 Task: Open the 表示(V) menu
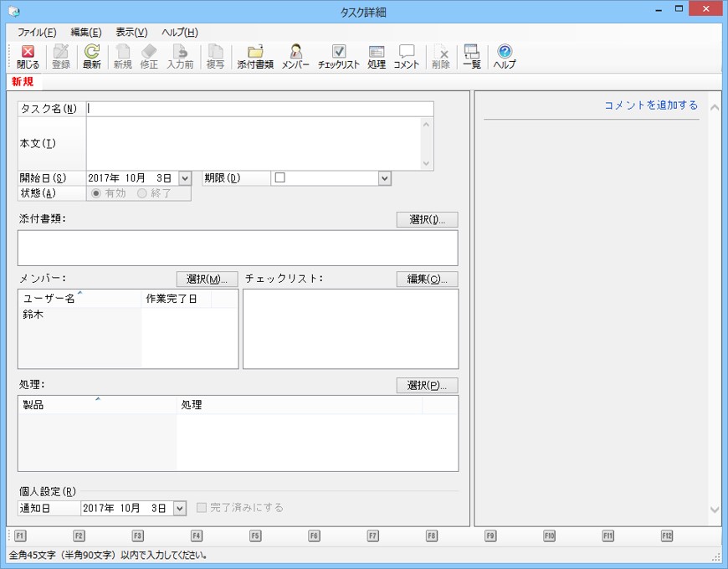click(x=131, y=32)
